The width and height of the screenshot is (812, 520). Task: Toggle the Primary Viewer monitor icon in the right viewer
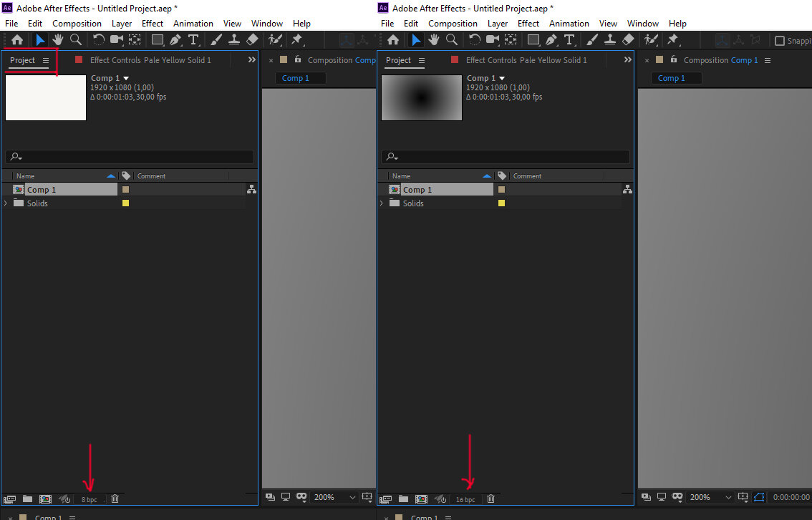point(662,496)
